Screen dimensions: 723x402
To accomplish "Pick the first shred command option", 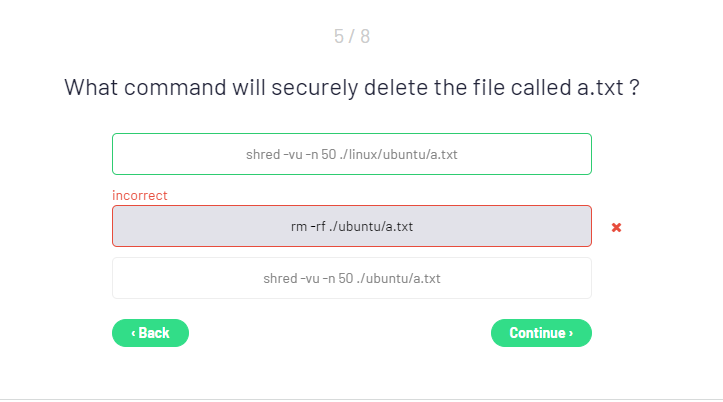I will tap(351, 154).
